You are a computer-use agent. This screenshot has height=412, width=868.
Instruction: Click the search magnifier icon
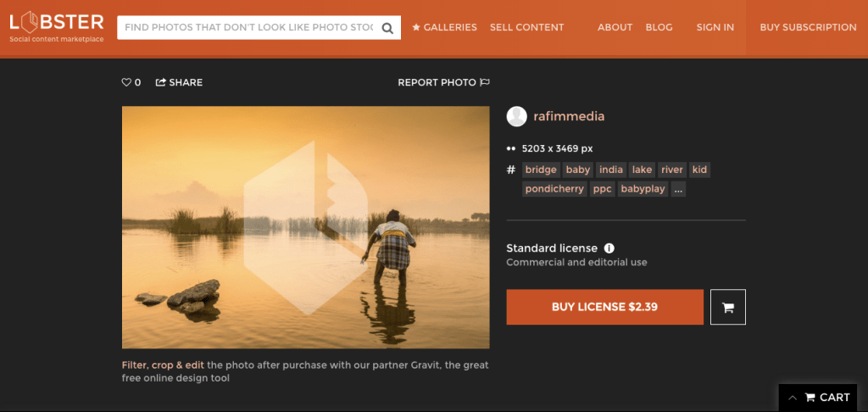pos(387,28)
